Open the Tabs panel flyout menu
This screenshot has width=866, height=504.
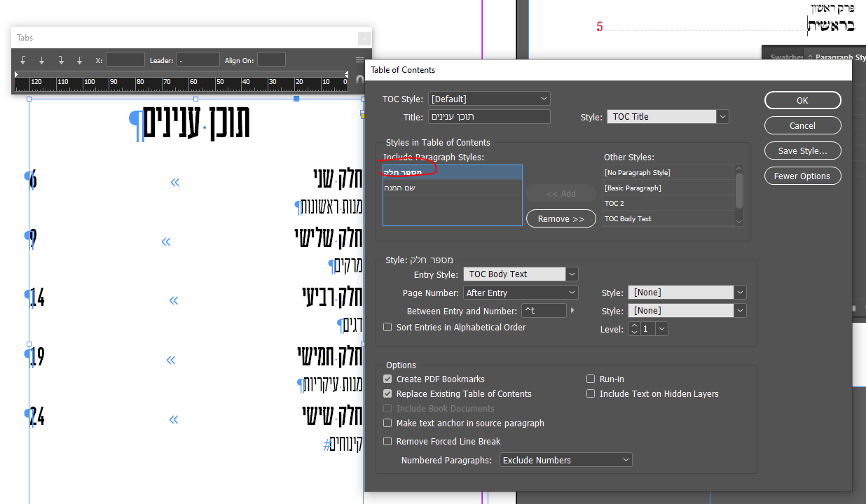click(x=360, y=60)
